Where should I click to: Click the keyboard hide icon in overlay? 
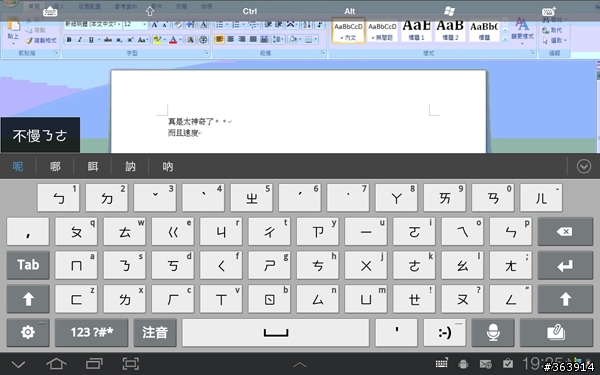click(x=50, y=11)
